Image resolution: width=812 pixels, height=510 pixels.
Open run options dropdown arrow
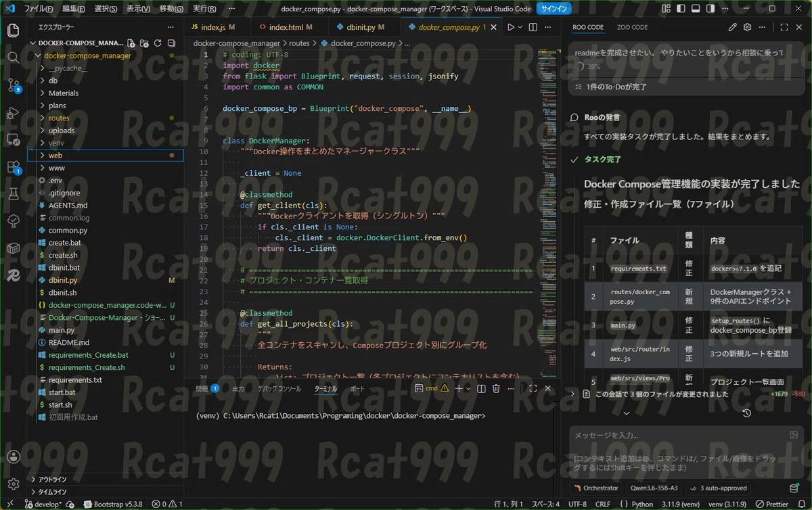[x=520, y=27]
